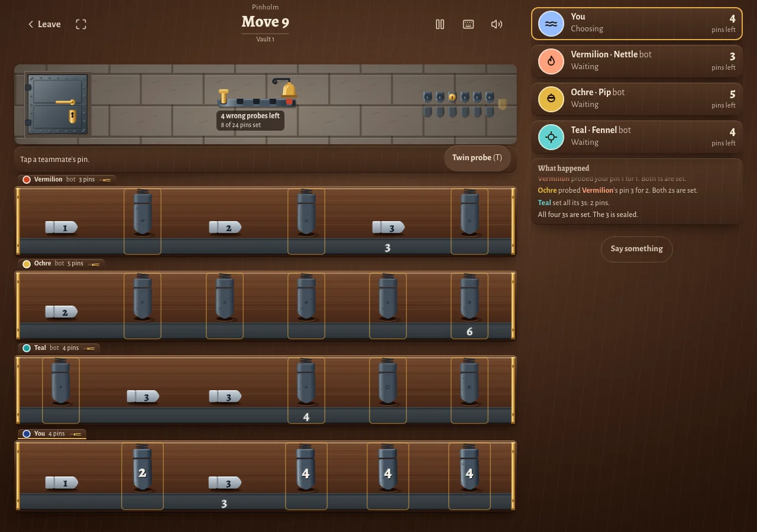Image resolution: width=757 pixels, height=532 pixels.
Task: Select your own pin numbered 2
Action: [x=143, y=476]
